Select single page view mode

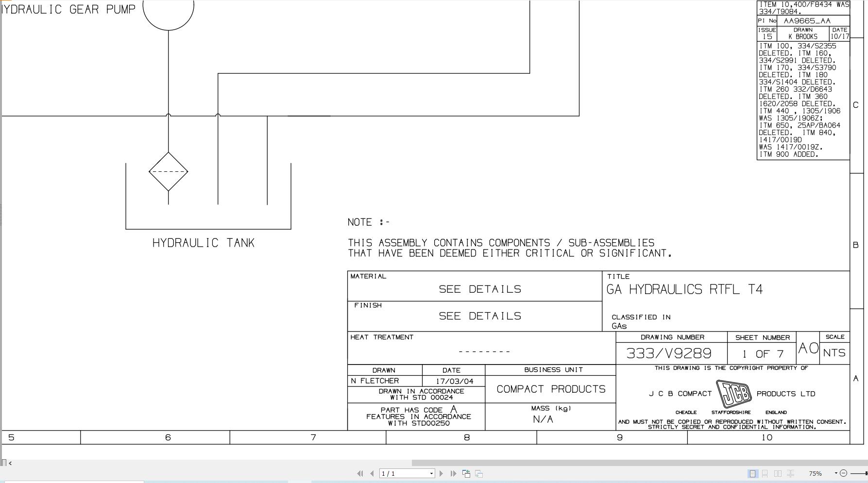752,473
